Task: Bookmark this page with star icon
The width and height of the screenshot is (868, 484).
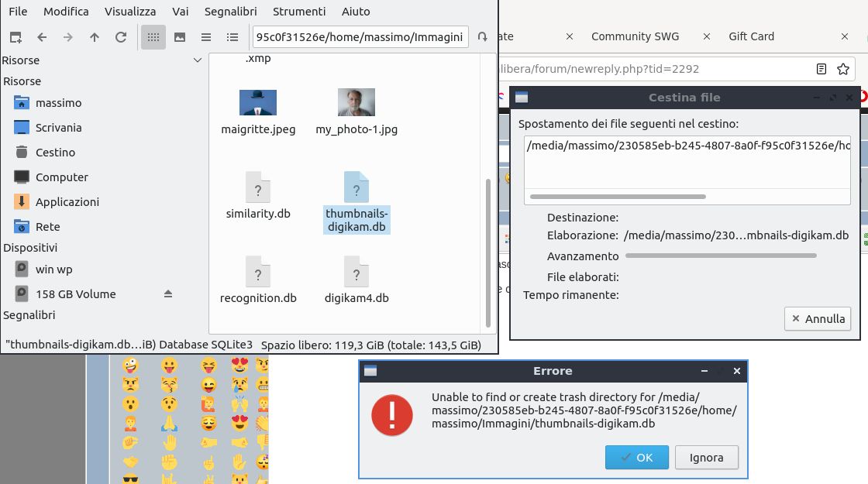Action: click(x=843, y=69)
